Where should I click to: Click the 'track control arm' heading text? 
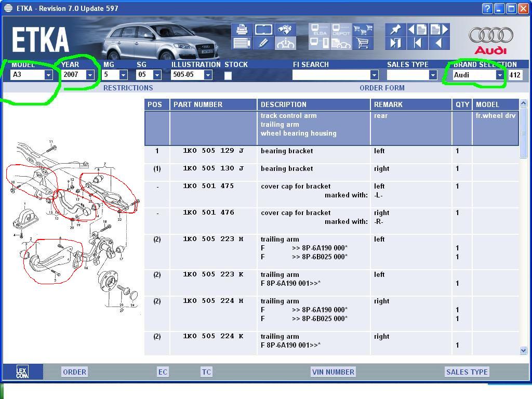pos(288,116)
